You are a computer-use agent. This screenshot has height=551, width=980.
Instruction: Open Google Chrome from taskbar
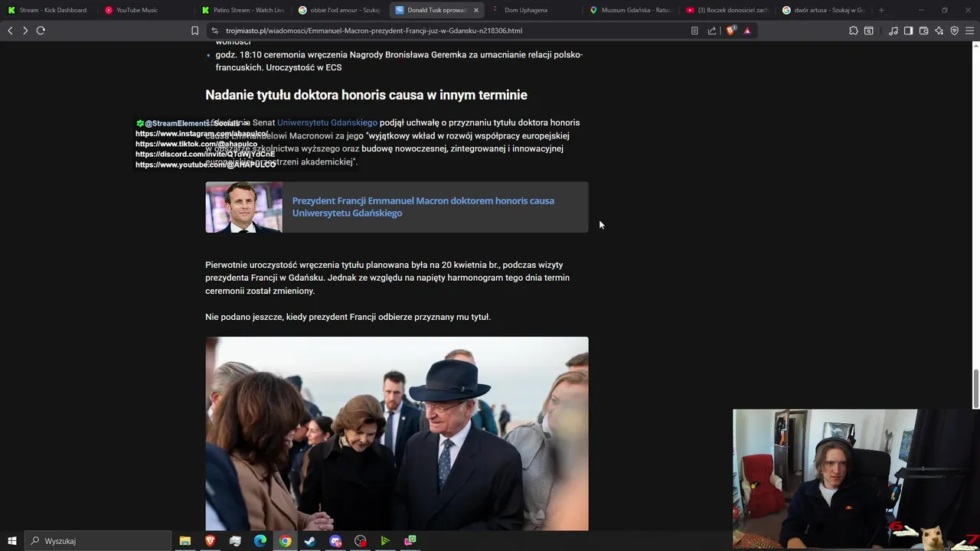(285, 541)
